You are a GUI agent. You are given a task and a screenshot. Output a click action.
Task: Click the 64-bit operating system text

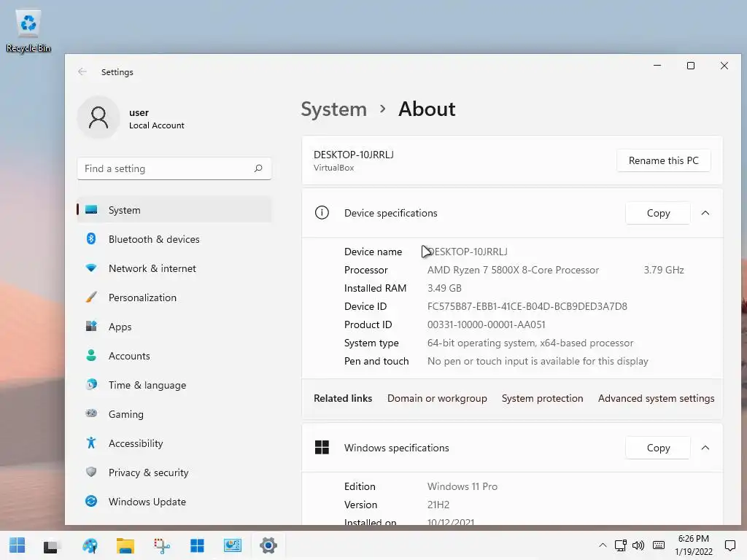(x=530, y=343)
